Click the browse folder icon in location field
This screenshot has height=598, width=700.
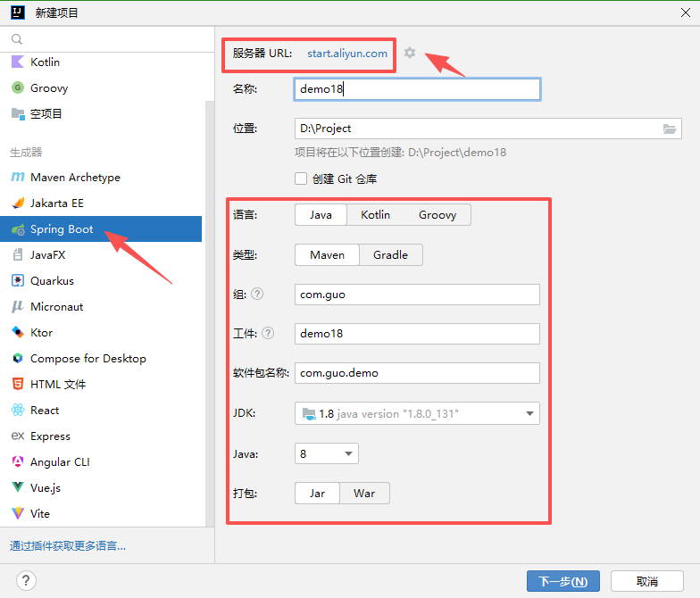coord(670,129)
